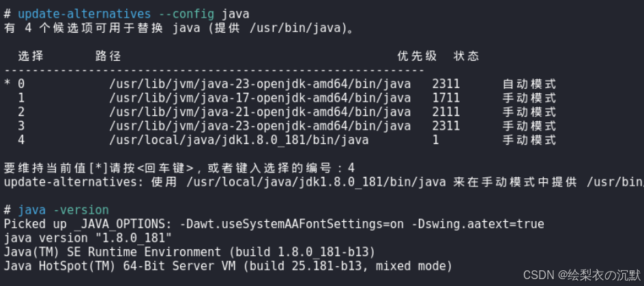
Task: Click the 有 4 个候选项 message line
Action: pyautogui.click(x=179, y=29)
